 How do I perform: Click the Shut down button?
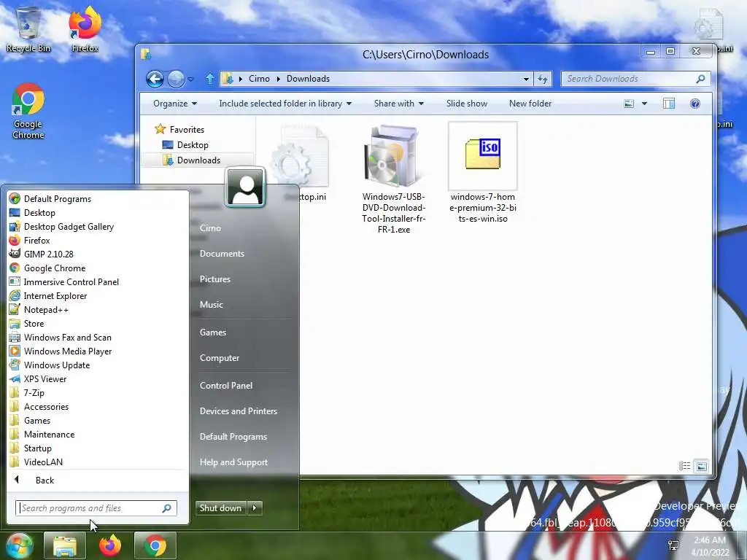(x=220, y=507)
